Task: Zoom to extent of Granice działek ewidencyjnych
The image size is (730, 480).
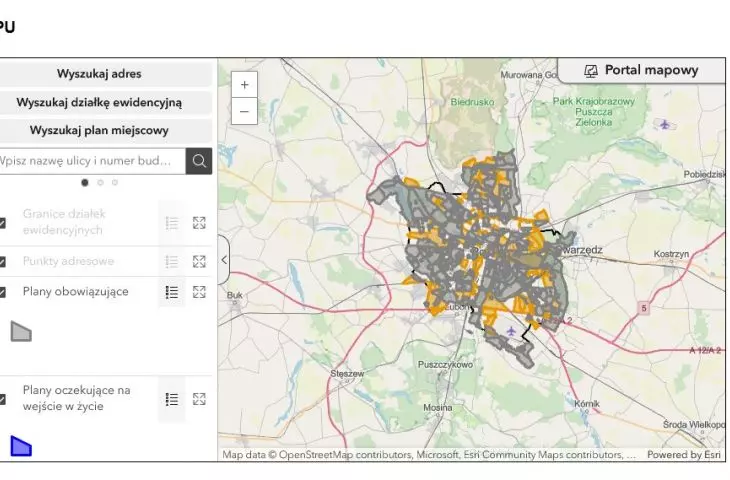Action: (199, 223)
